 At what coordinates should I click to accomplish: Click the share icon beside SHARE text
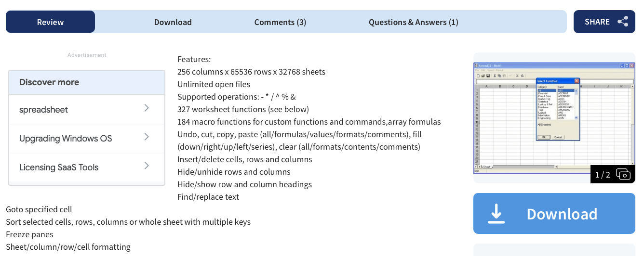tap(623, 22)
